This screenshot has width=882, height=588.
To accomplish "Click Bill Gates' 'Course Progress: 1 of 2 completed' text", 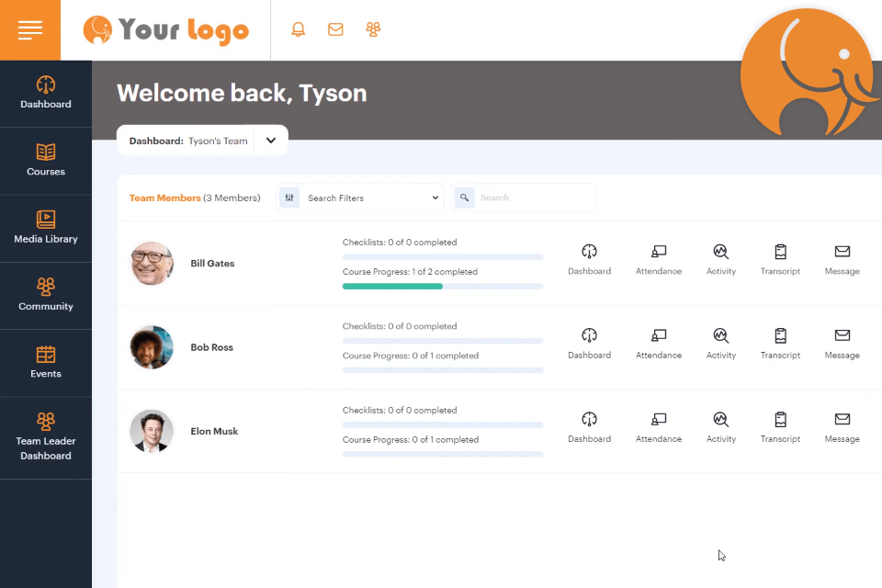I will [410, 272].
